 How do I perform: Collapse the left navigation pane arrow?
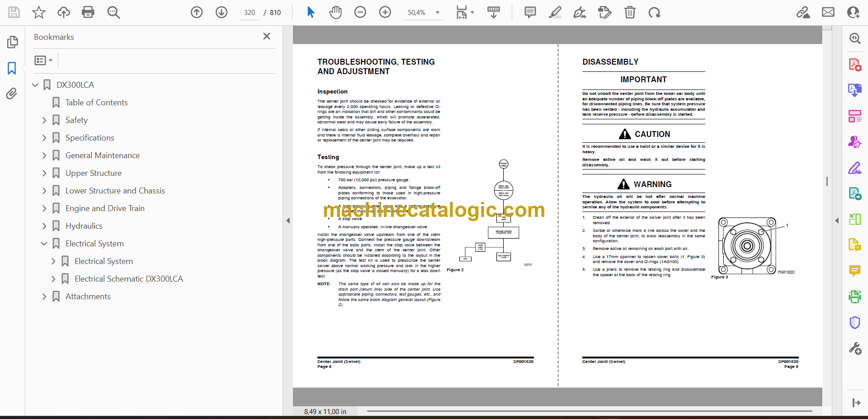(288, 221)
